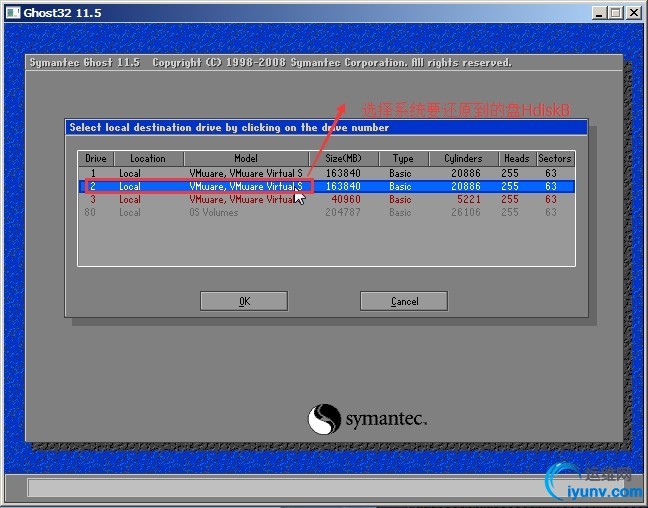
Task: Select drive 1 row number
Action: click(x=93, y=173)
